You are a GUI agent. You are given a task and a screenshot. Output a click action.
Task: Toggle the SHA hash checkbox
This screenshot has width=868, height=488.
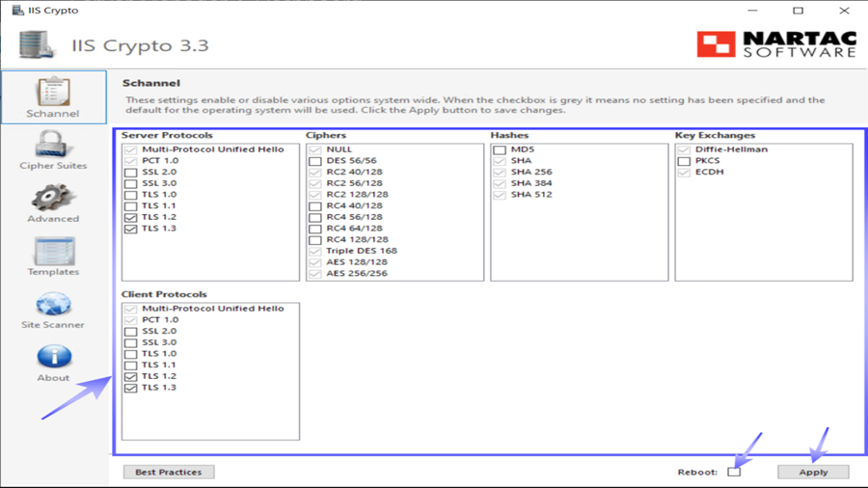point(500,160)
